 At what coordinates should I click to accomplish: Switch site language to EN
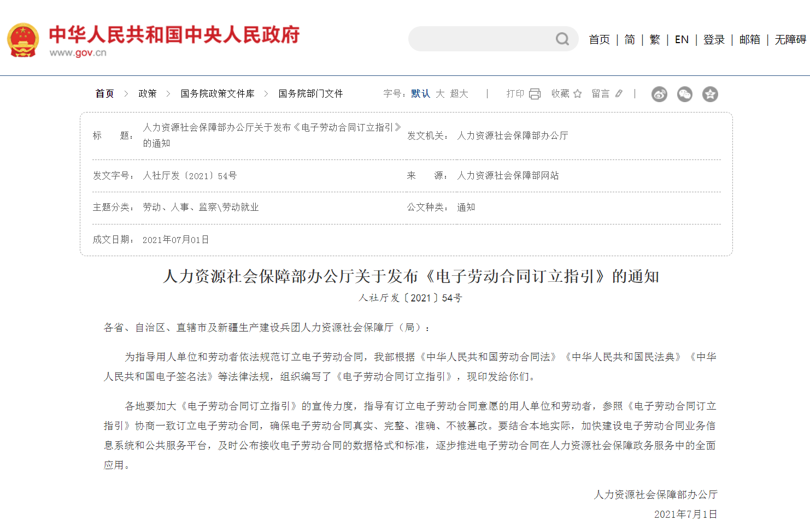(682, 39)
